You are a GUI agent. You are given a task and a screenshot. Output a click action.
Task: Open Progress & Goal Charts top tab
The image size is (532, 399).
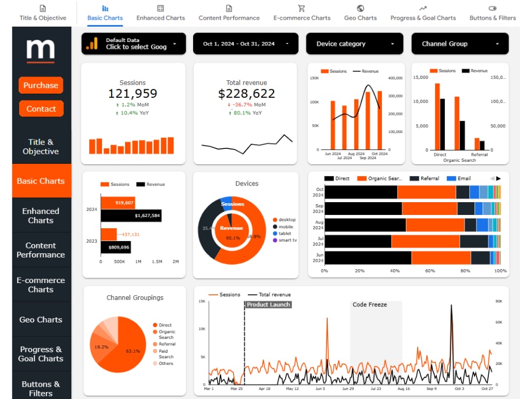click(423, 13)
